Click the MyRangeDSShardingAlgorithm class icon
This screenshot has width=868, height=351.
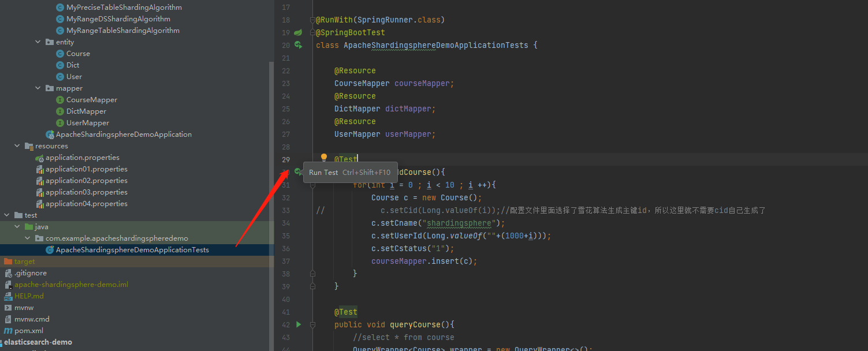[x=60, y=19]
